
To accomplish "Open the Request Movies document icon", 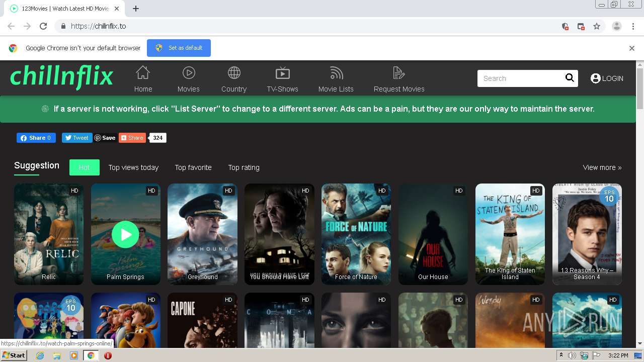I will click(399, 73).
